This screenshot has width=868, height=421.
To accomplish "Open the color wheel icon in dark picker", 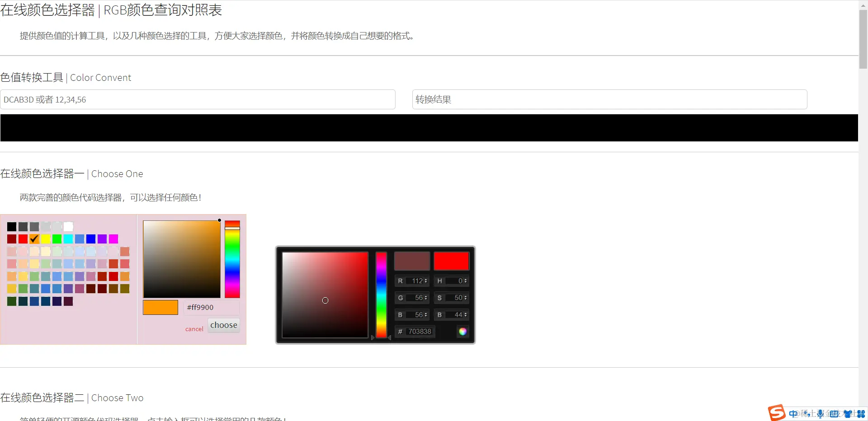I will [x=462, y=332].
